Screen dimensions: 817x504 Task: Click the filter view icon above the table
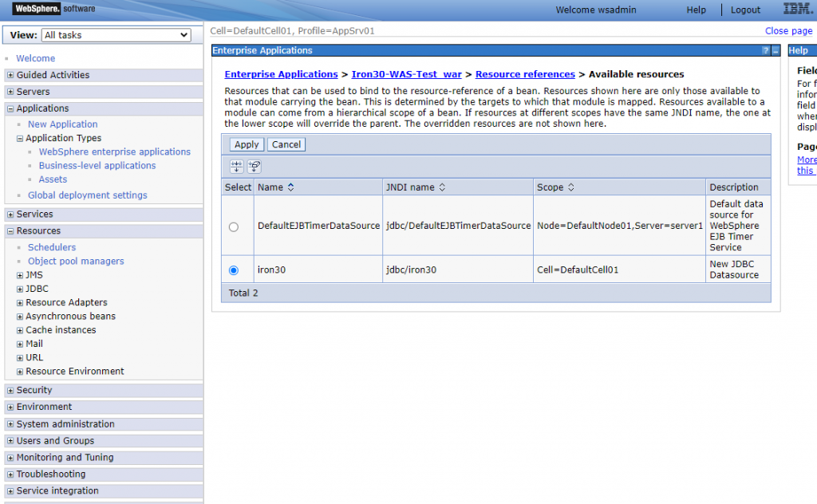(236, 167)
